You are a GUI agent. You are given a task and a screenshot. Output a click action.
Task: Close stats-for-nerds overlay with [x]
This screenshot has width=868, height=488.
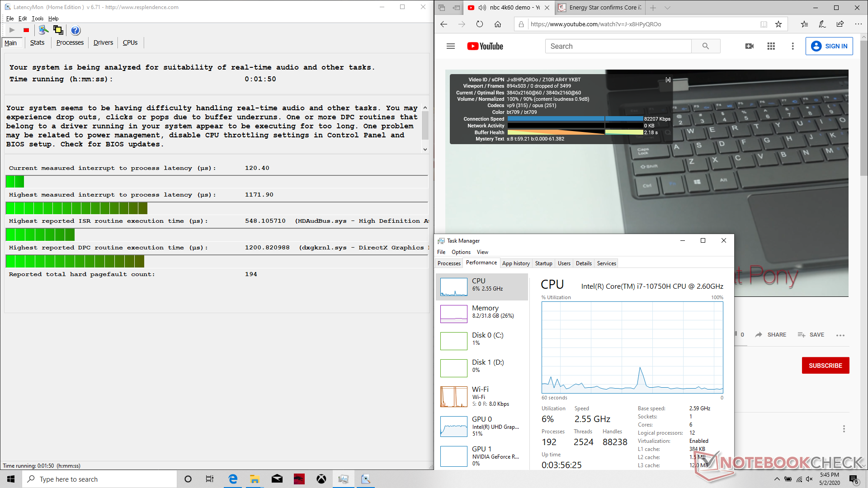pos(668,80)
